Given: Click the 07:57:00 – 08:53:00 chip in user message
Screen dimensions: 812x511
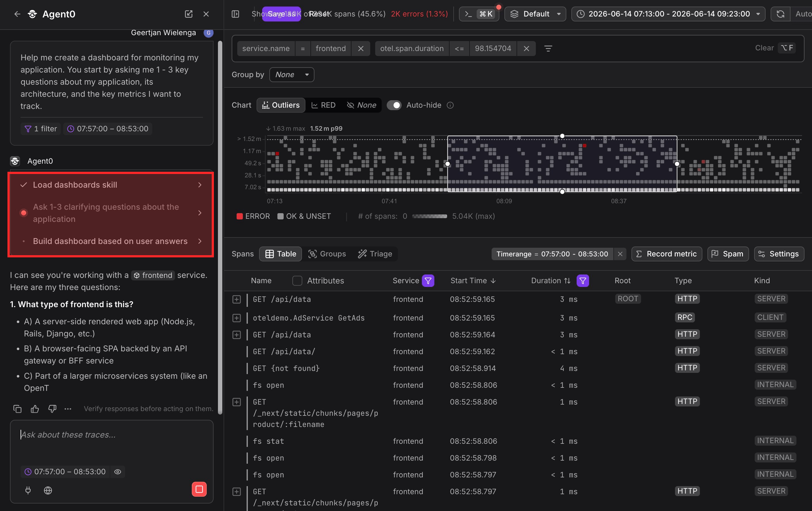Looking at the screenshot, I should tap(107, 129).
